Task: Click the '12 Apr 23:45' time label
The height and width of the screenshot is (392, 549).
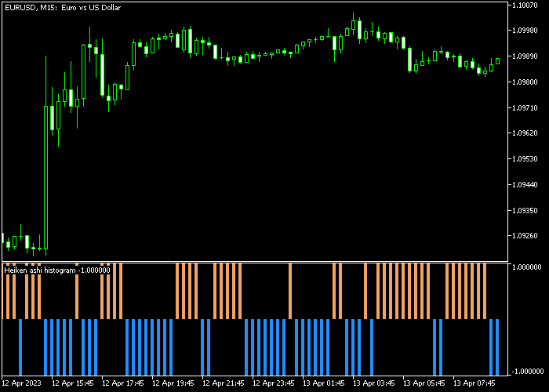Action: [274, 383]
